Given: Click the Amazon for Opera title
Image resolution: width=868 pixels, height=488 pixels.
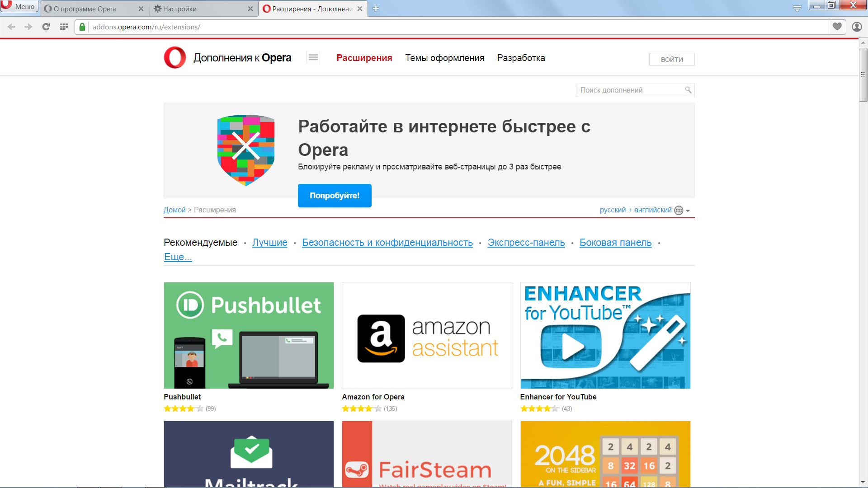Looking at the screenshot, I should coord(373,397).
